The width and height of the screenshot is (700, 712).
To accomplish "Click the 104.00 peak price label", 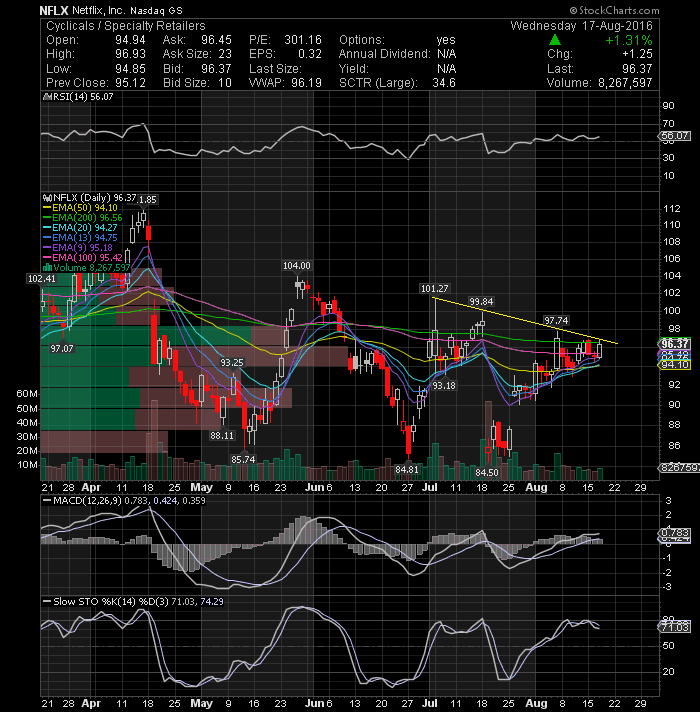I will [x=296, y=266].
